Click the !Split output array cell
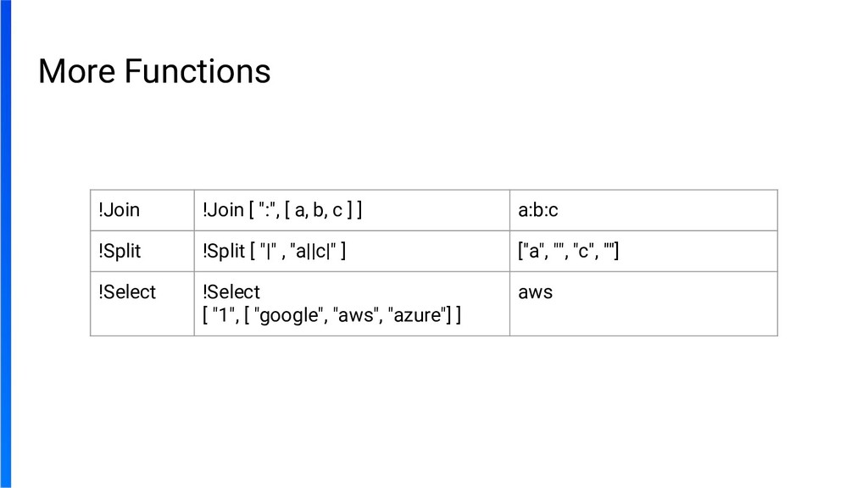Image resolution: width=868 pixels, height=488 pixels. coord(568,251)
